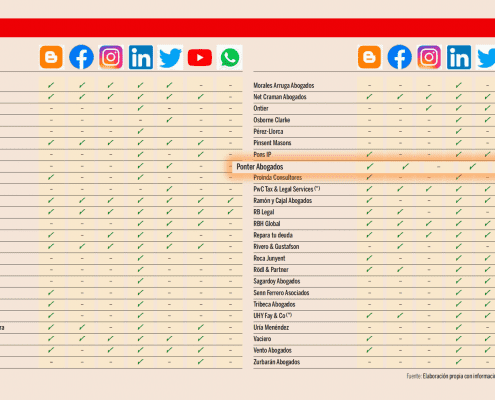Select the Net Craman Abogados firm name

point(280,97)
